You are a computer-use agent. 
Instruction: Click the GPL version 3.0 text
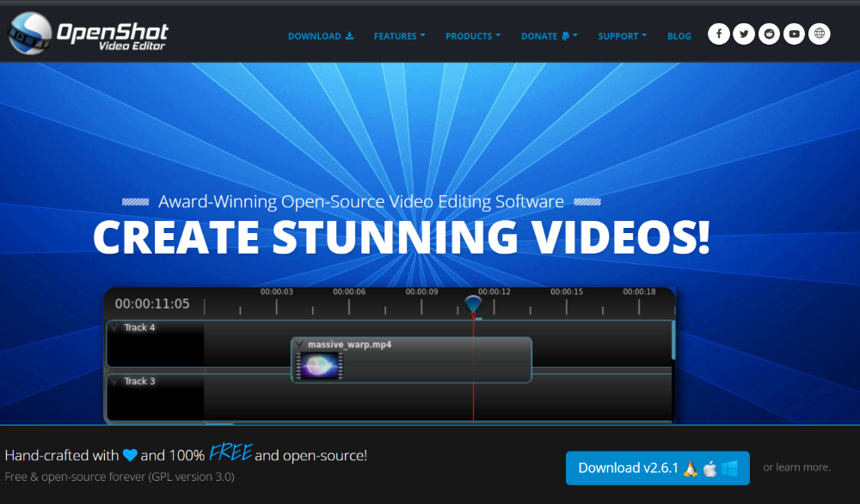pos(192,476)
